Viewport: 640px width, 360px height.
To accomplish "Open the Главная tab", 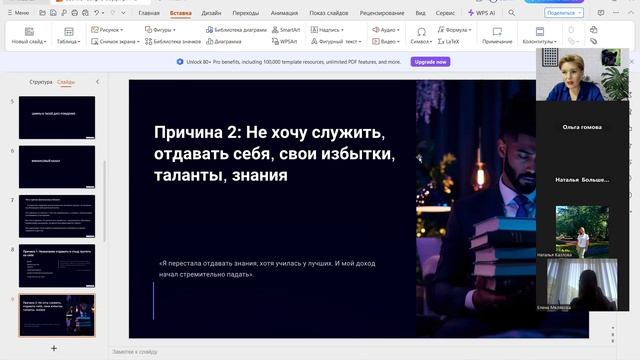I will pos(149,13).
